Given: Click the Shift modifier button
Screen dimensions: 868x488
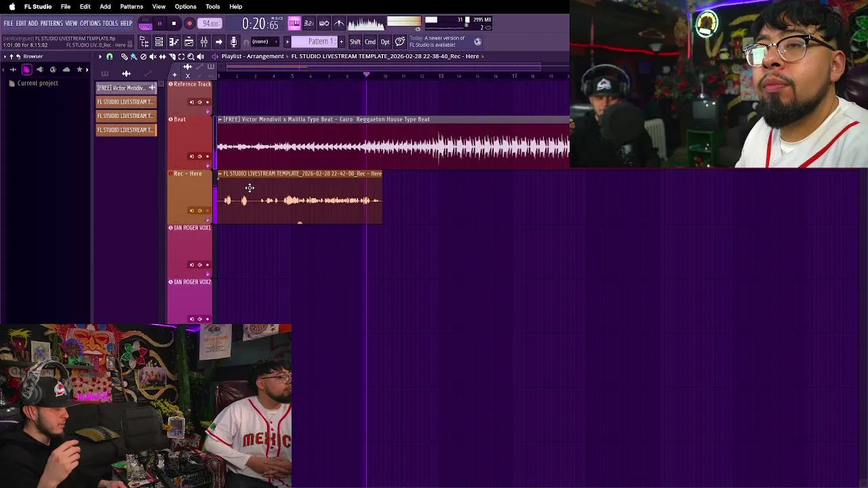Looking at the screenshot, I should click(355, 42).
